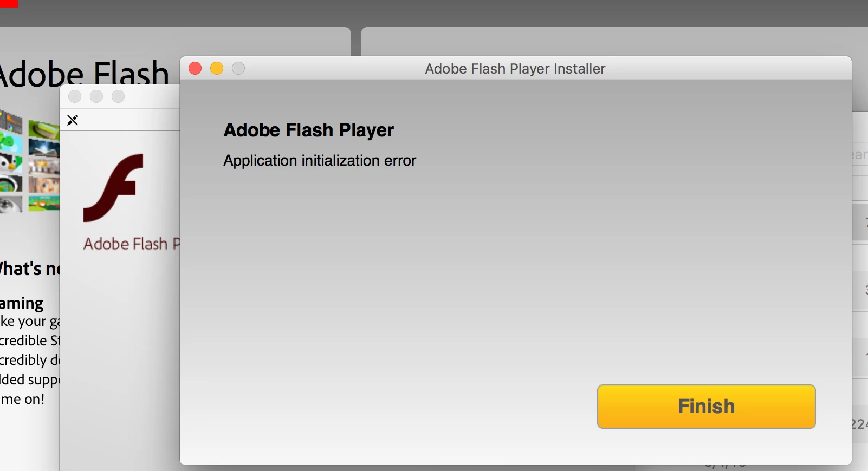Click the 'Adobe Flash Player' heading in installer

[x=308, y=130]
